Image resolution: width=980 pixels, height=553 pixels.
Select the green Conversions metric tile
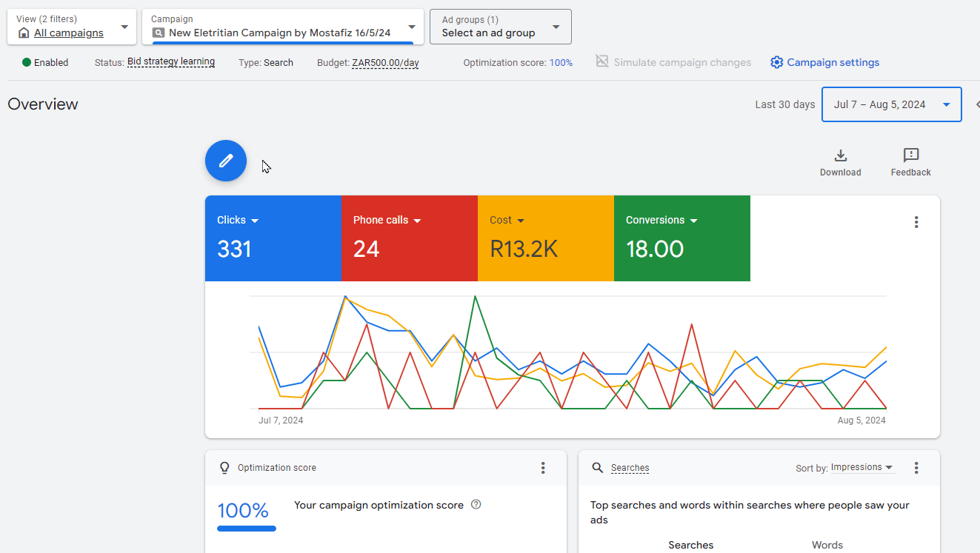[x=681, y=238]
